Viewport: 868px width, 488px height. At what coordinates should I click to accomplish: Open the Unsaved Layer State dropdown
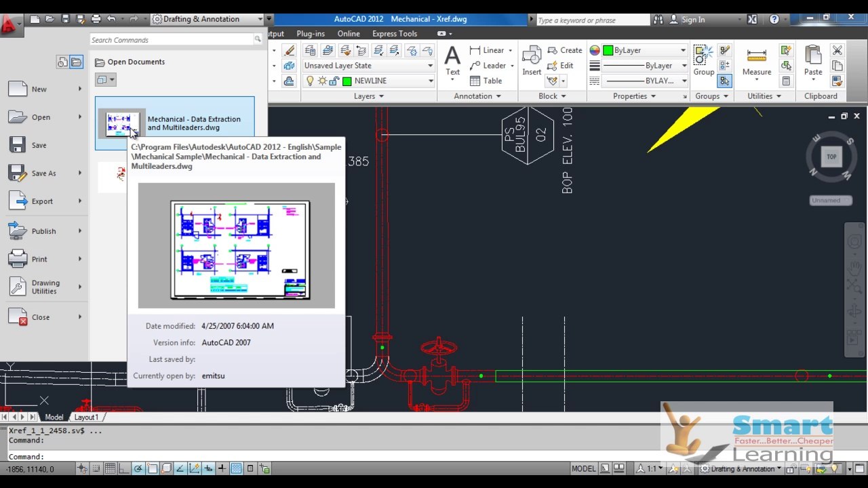click(x=368, y=66)
